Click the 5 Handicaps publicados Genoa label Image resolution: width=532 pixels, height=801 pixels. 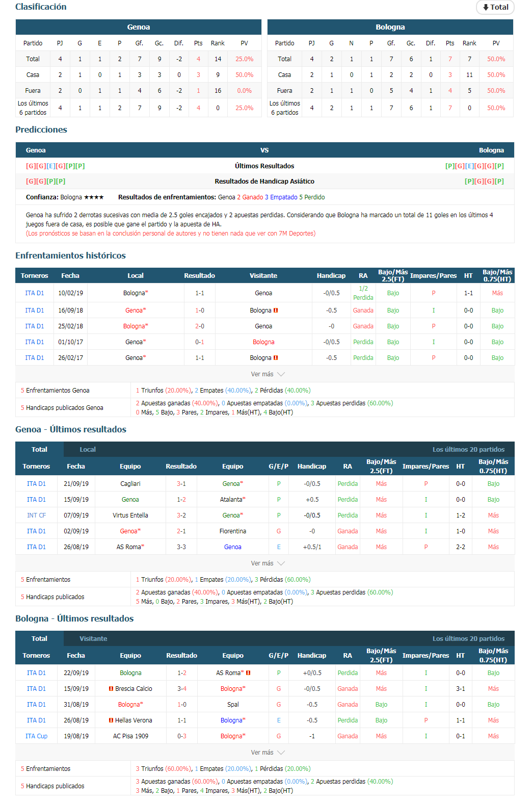point(62,407)
